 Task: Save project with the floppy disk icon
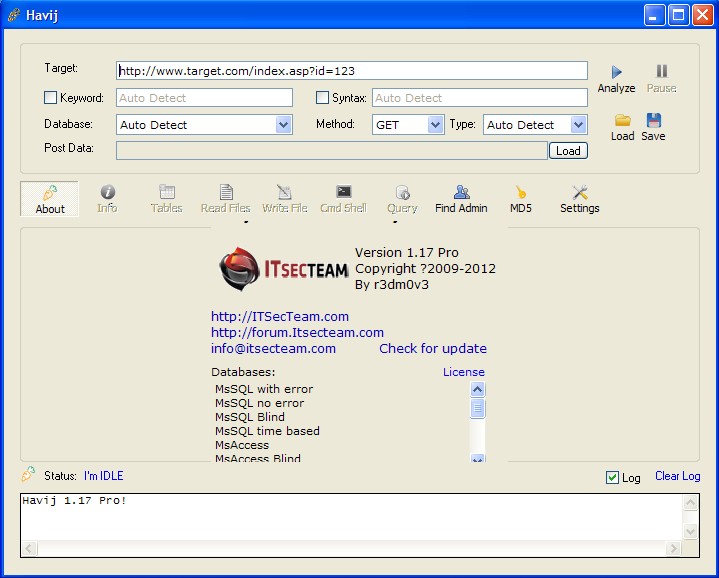click(x=653, y=120)
